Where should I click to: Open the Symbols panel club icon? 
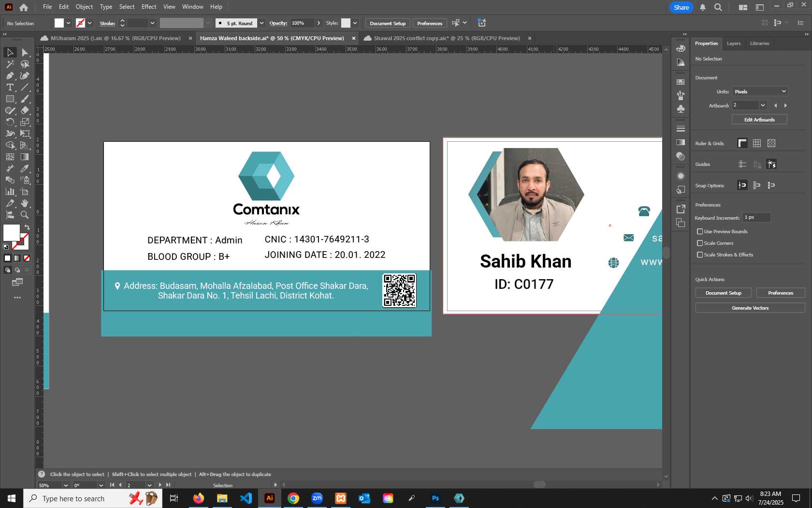pos(681,109)
